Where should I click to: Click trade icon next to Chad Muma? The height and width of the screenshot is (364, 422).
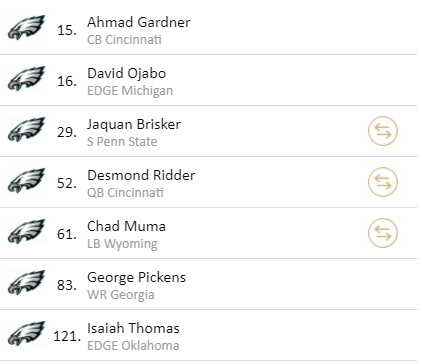tap(383, 233)
